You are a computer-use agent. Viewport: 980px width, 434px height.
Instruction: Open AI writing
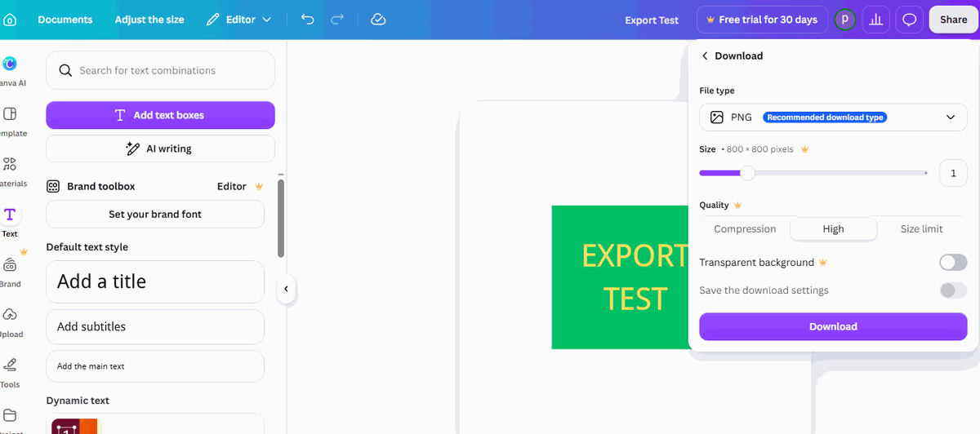click(160, 148)
